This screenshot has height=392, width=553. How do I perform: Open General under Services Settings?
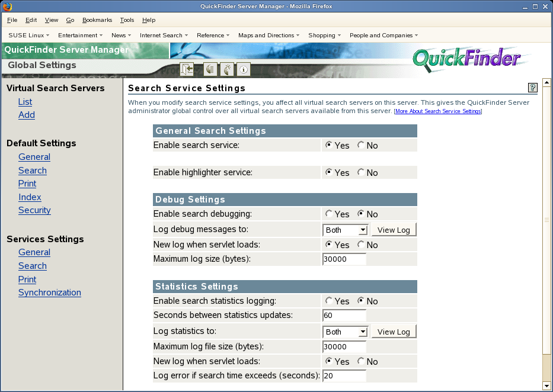(x=34, y=252)
